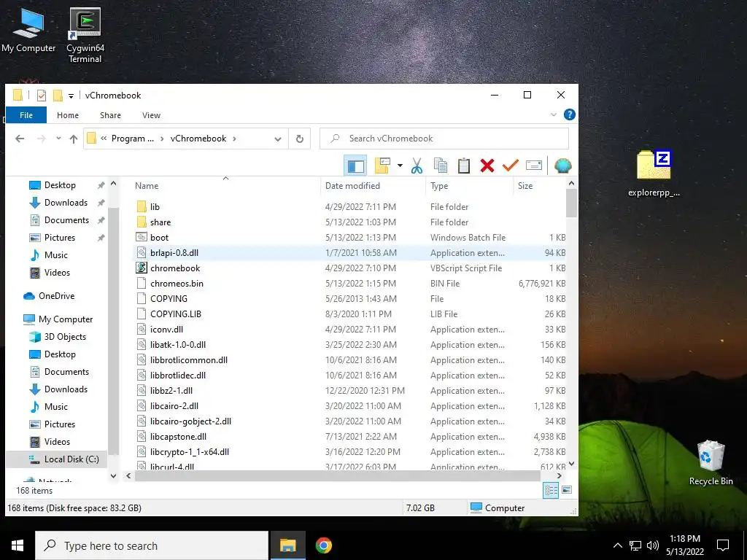Click the preview pane toolbar icon
747x560 pixels.
[x=355, y=166]
